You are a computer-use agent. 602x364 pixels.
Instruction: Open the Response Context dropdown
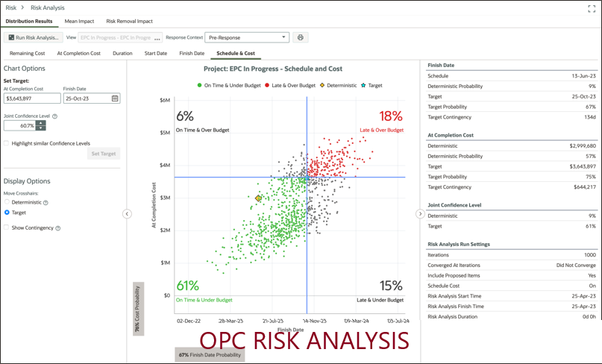[246, 37]
